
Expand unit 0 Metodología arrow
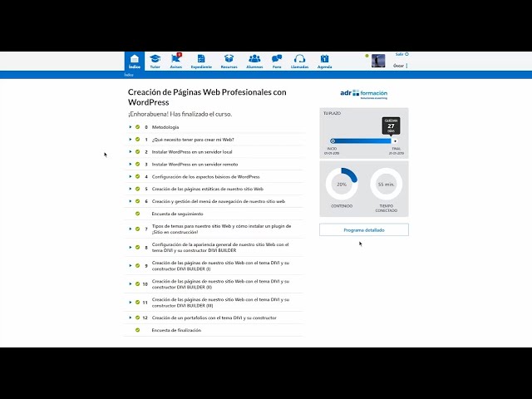pos(131,127)
